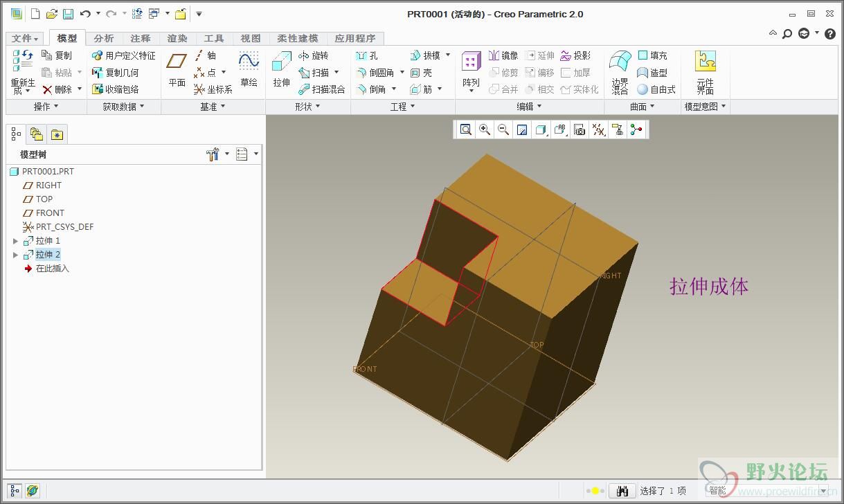Open the 获取数据 group dropdown
This screenshot has height=504, width=844.
coord(124,107)
